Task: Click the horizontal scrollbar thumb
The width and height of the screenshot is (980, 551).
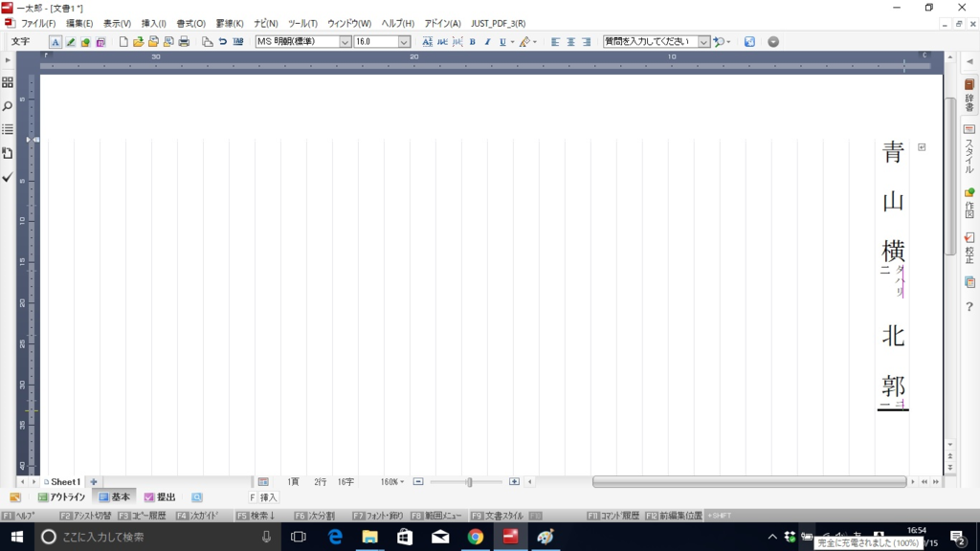Action: (749, 482)
